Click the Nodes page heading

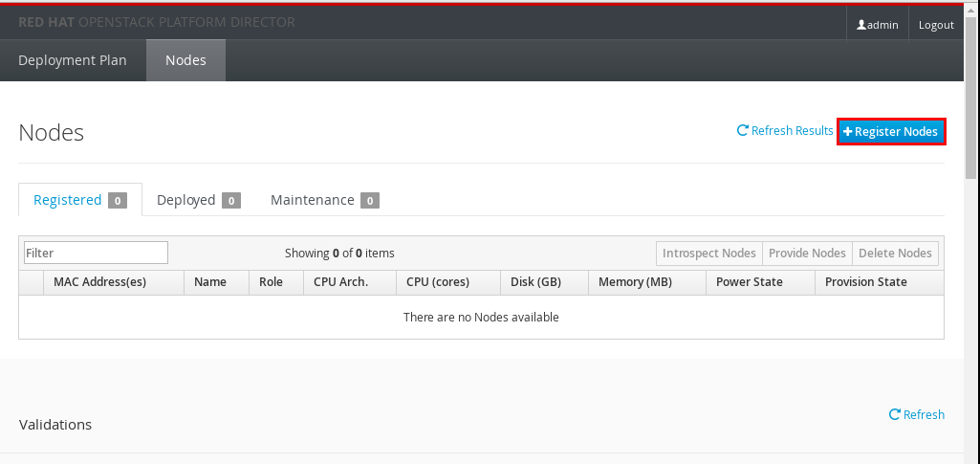point(52,133)
